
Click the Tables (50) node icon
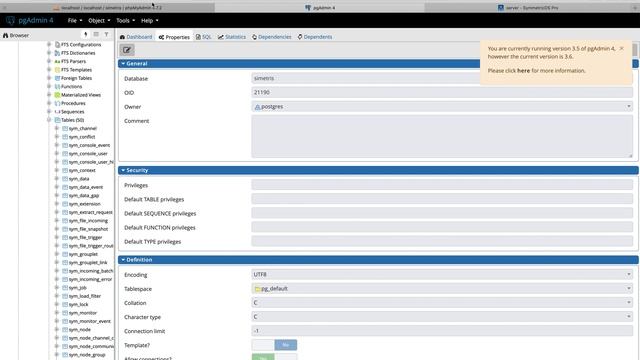pos(57,120)
